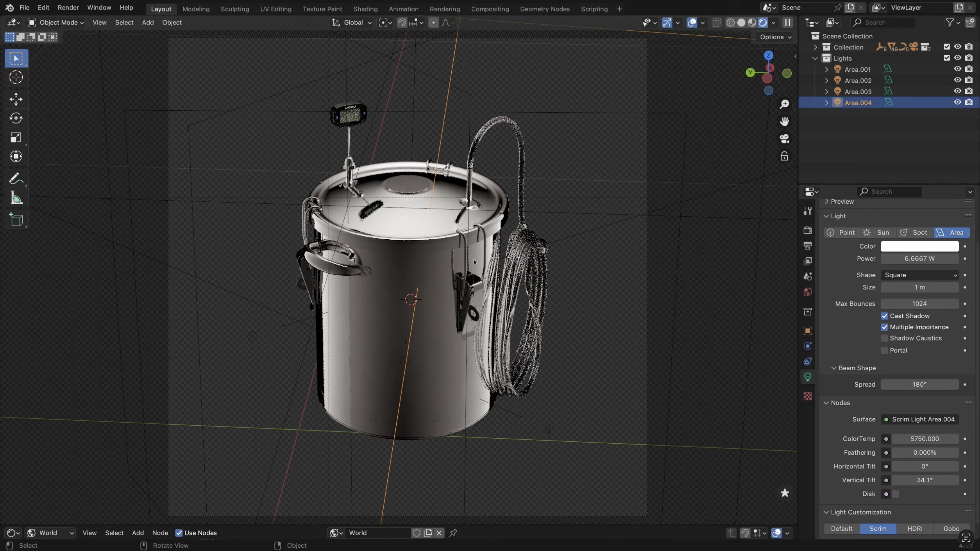Click the hand pan view icon

pyautogui.click(x=784, y=122)
